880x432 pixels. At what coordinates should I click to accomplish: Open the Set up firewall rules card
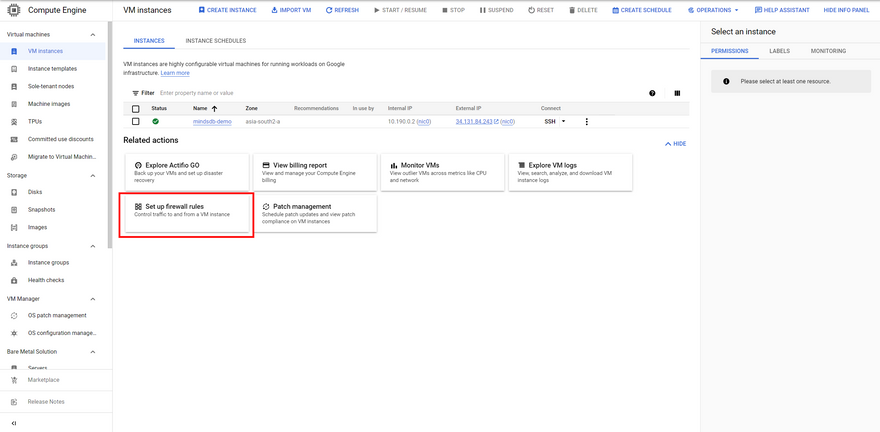pos(185,211)
